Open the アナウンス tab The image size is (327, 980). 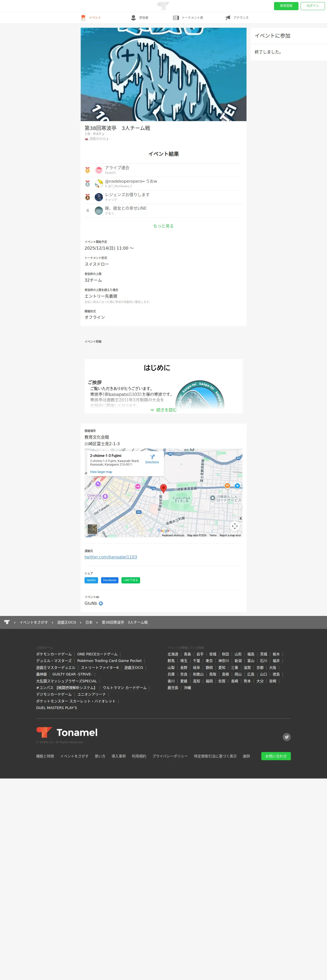237,18
